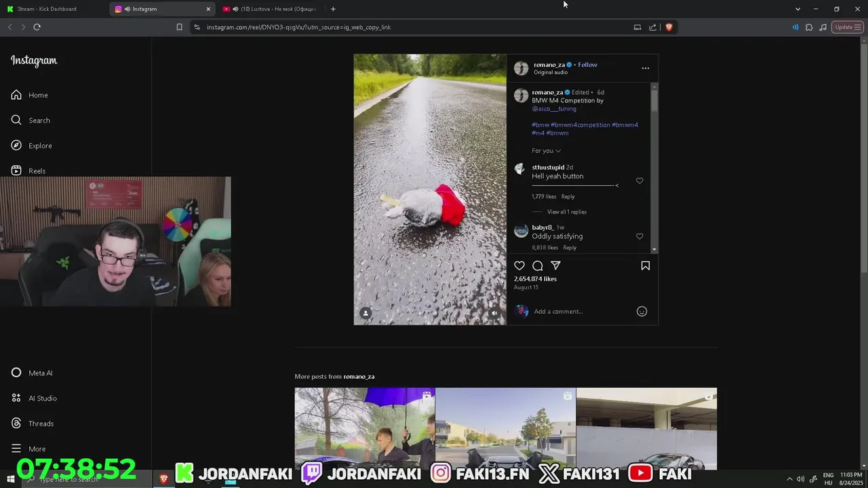
Task: Open the clock and date in taskbar
Action: (x=851, y=479)
